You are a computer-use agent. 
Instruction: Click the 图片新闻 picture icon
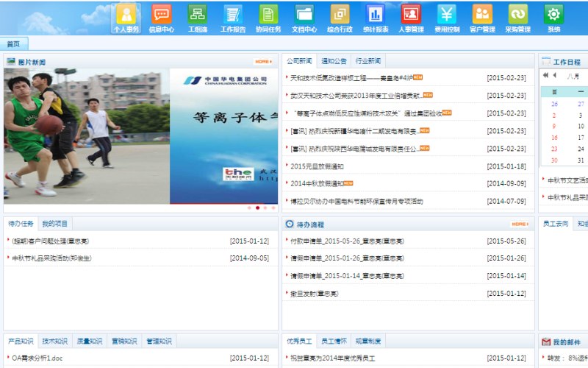(11, 61)
